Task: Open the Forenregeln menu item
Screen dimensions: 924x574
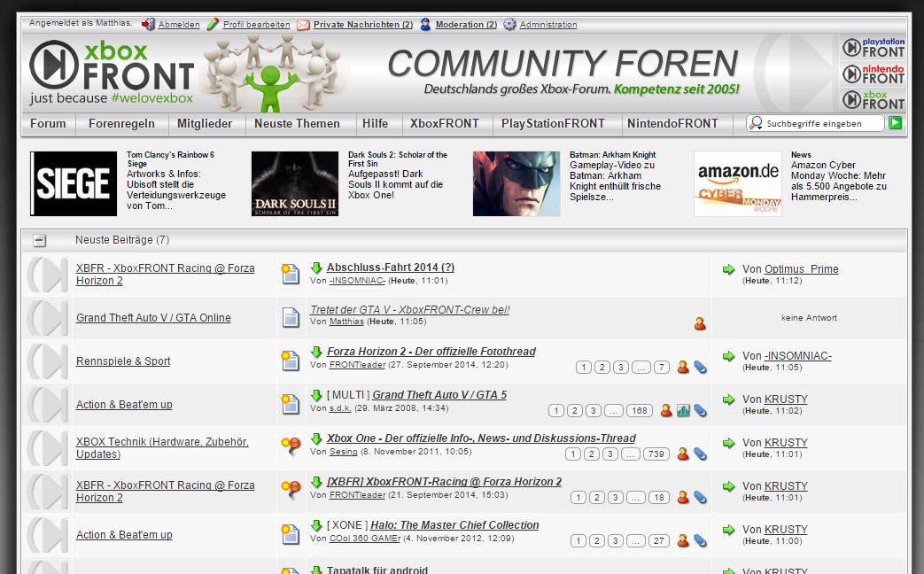Action: coord(121,124)
